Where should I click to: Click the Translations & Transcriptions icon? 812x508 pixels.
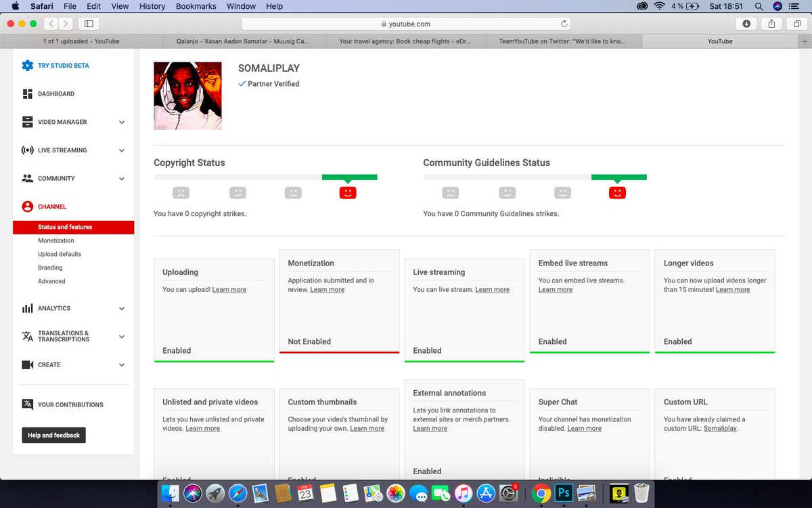[27, 336]
